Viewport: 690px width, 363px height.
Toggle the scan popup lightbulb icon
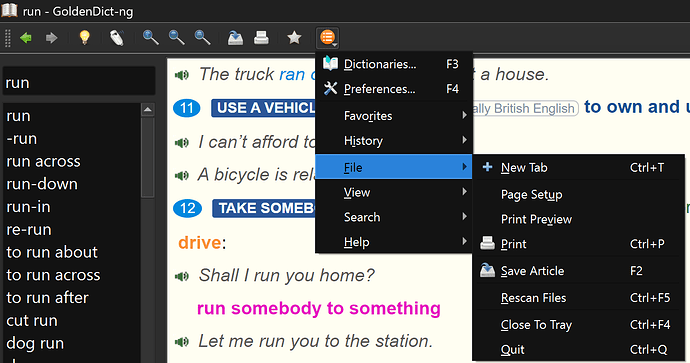84,38
